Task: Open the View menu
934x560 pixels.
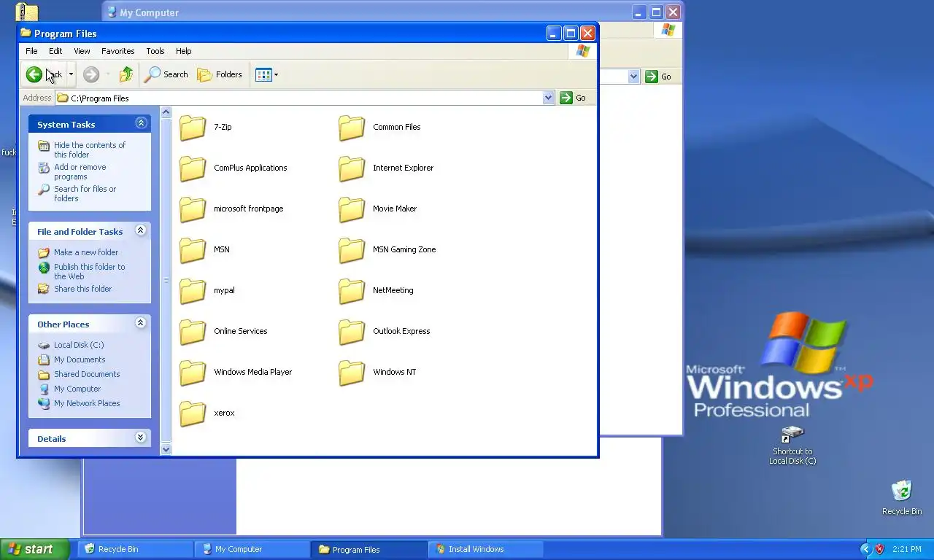Action: (x=82, y=51)
